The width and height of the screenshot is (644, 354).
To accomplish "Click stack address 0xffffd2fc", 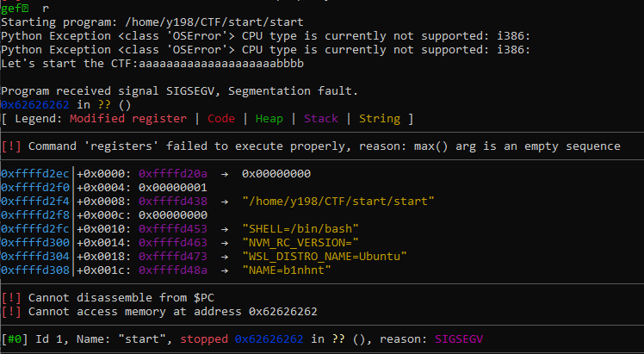I will 35,229.
